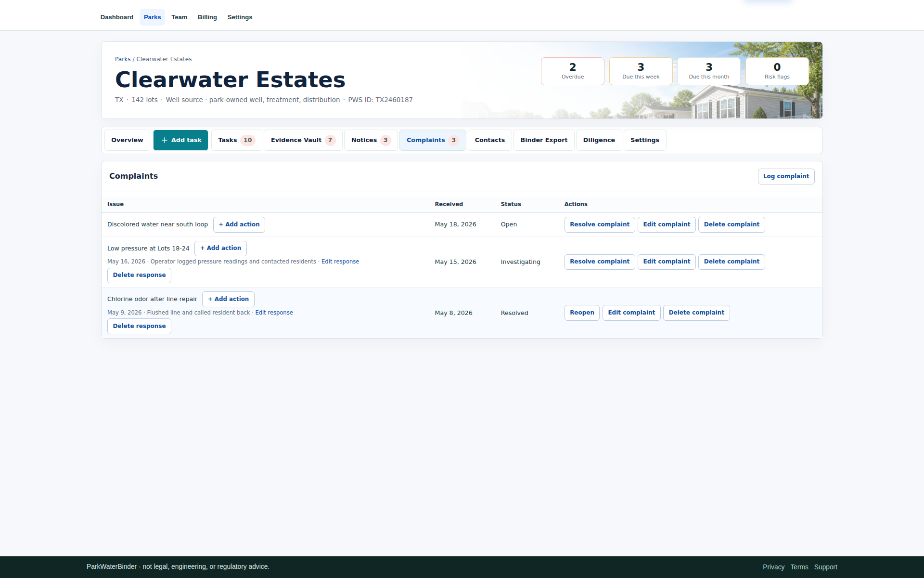Add action to Low pressure complaint
The image size is (924, 578).
220,248
